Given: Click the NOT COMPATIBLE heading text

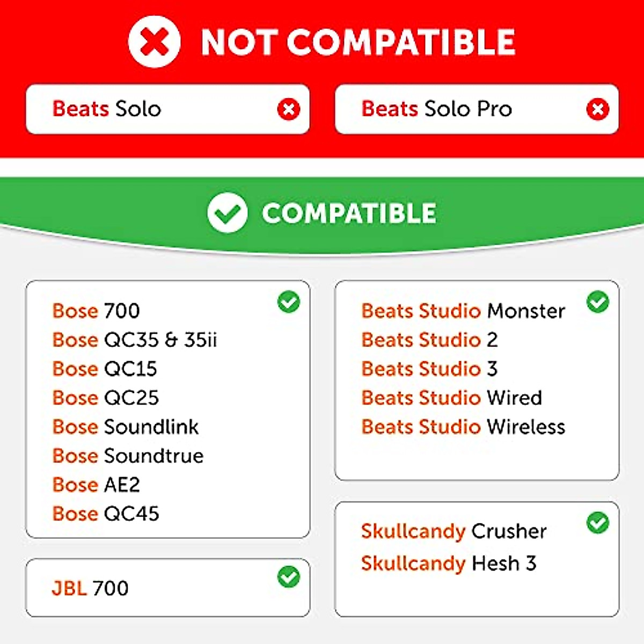Looking at the screenshot, I should (358, 42).
